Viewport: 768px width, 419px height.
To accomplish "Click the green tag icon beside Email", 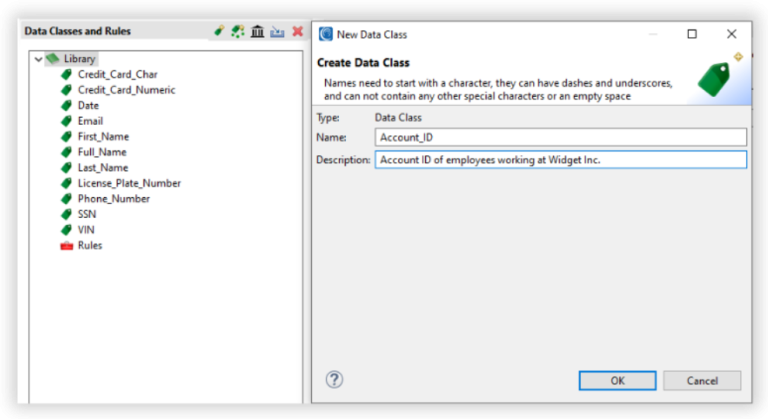I will (x=66, y=121).
